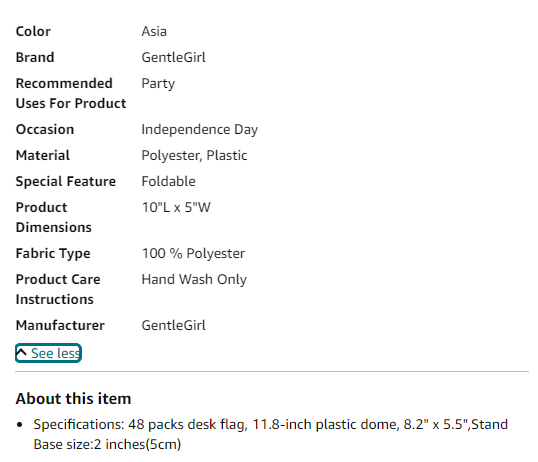Select the Party usage value
538x462 pixels.
[158, 84]
